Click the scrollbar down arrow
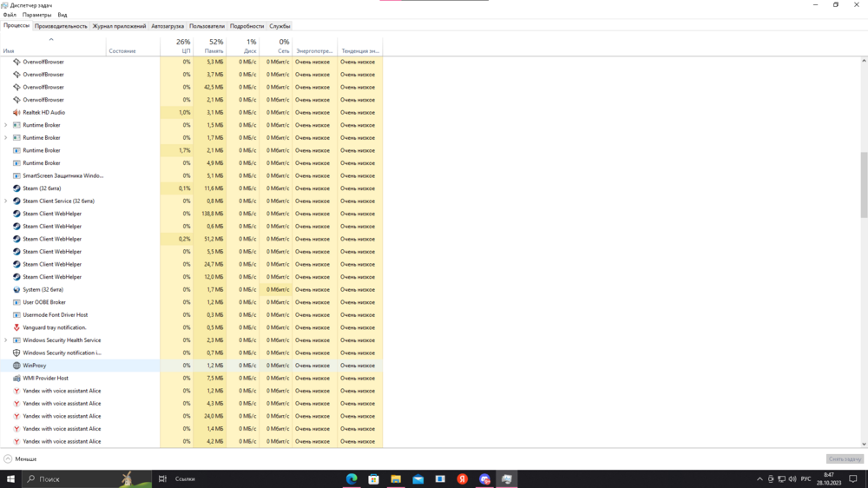868x488 pixels. pos(864,444)
